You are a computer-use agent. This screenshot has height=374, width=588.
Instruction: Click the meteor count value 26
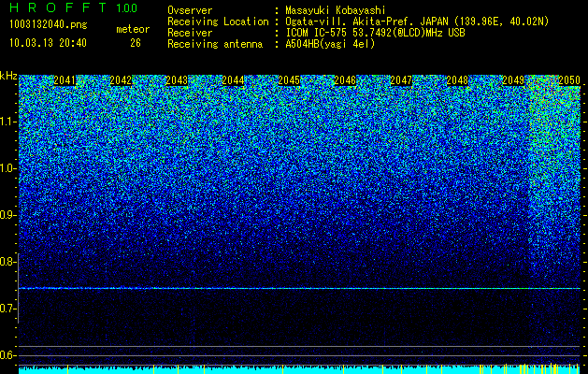coord(136,43)
